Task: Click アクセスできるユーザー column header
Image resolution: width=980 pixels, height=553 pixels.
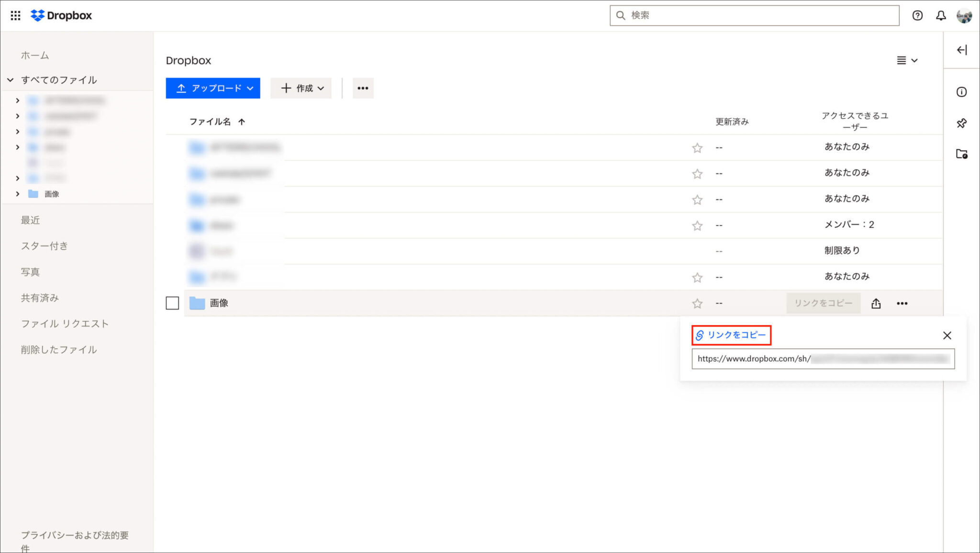Action: [x=855, y=121]
